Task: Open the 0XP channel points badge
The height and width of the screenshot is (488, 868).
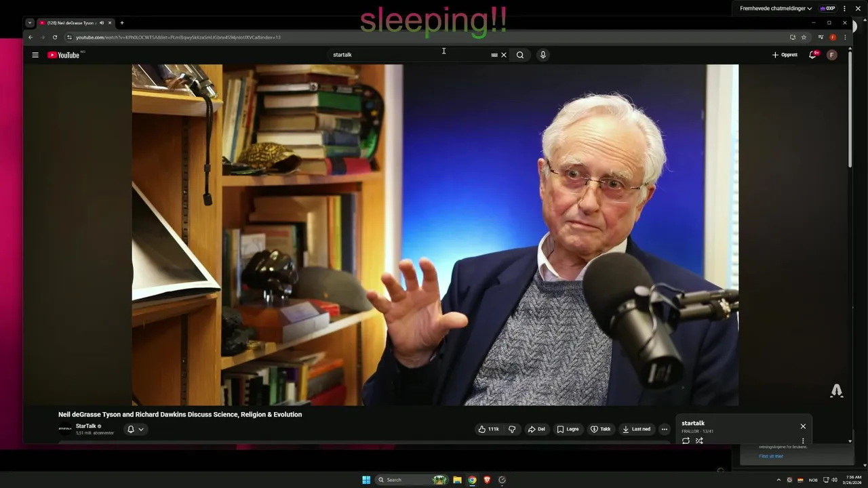Action: pyautogui.click(x=827, y=9)
